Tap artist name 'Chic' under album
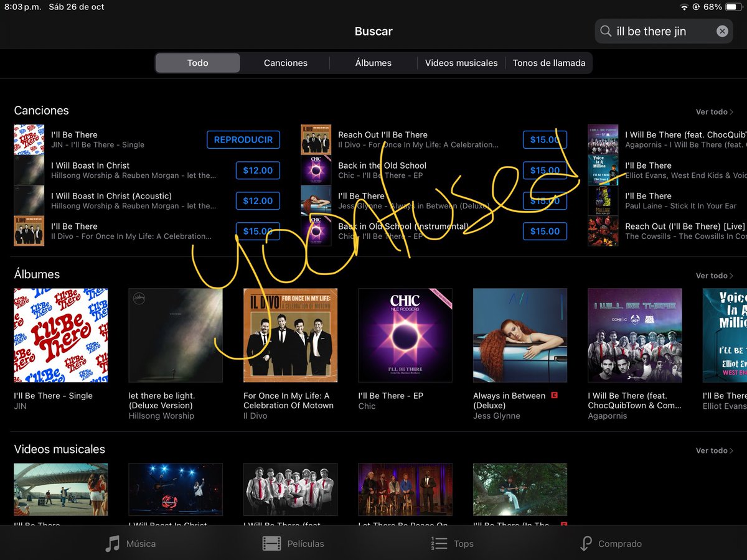This screenshot has height=560, width=747. [x=367, y=406]
